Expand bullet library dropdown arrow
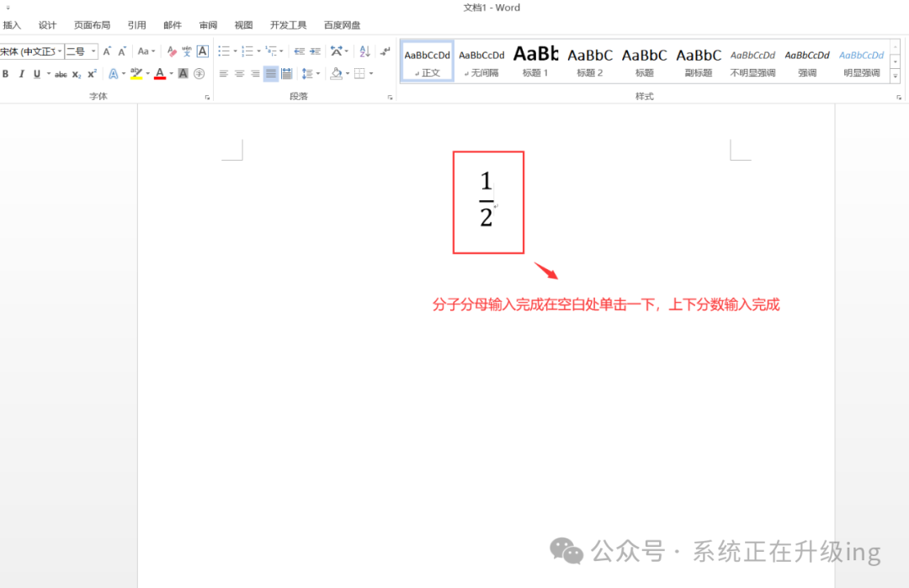Image resolution: width=909 pixels, height=588 pixels. pyautogui.click(x=236, y=51)
